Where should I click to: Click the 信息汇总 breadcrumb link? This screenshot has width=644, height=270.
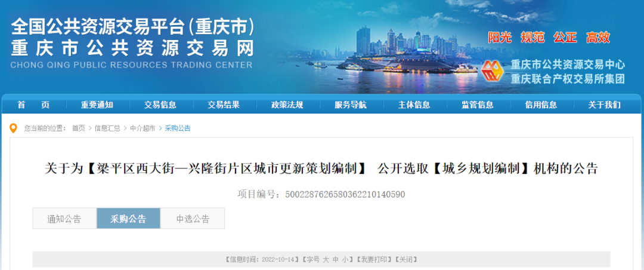(x=107, y=128)
